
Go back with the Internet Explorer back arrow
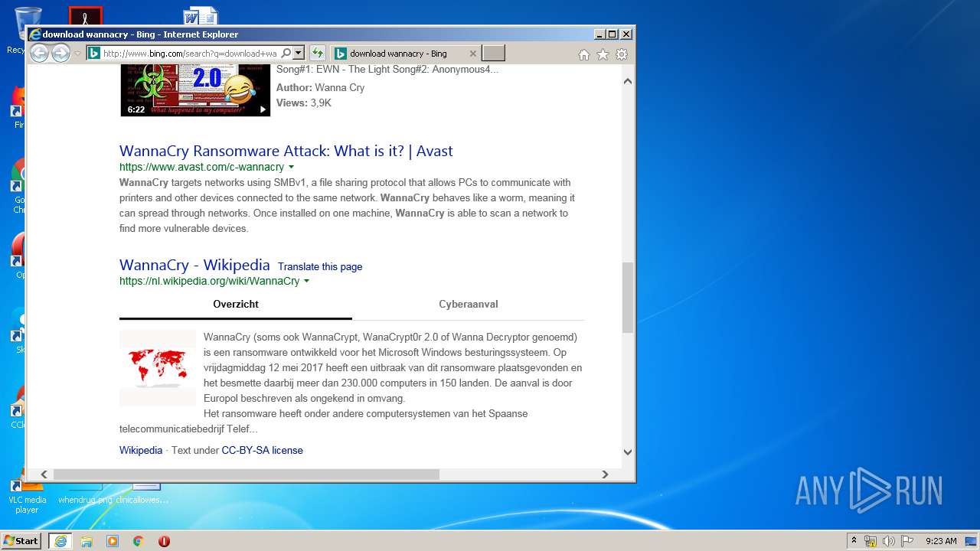(39, 53)
